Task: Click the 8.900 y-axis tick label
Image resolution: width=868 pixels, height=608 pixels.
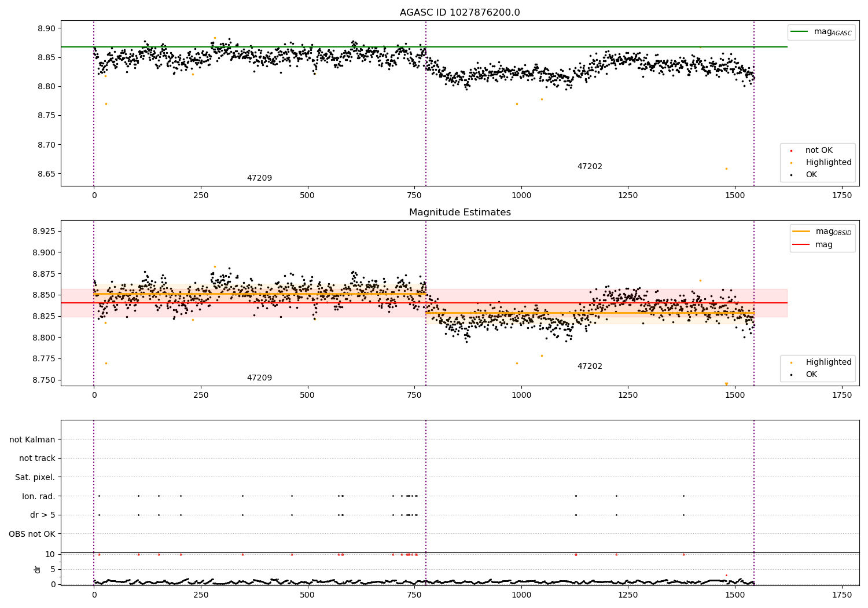Action: (43, 252)
